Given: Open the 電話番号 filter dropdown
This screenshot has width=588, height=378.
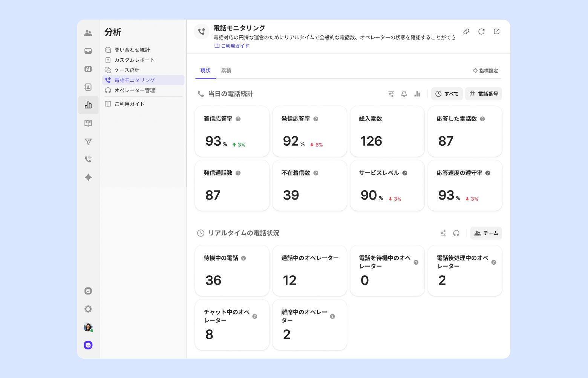Looking at the screenshot, I should click(484, 94).
